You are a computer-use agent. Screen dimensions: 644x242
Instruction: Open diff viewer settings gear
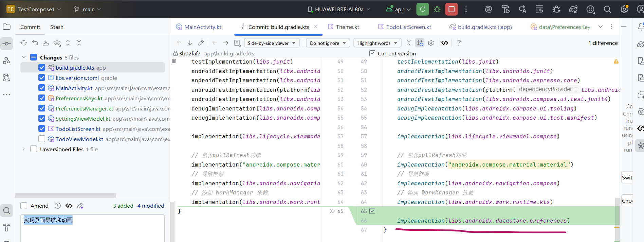coord(431,43)
